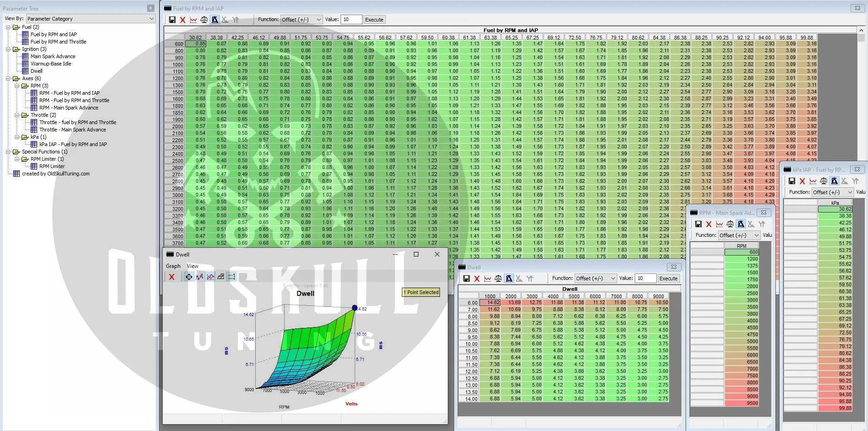The width and height of the screenshot is (868, 431).
Task: Open the View menu in Dwell window
Action: (x=192, y=266)
